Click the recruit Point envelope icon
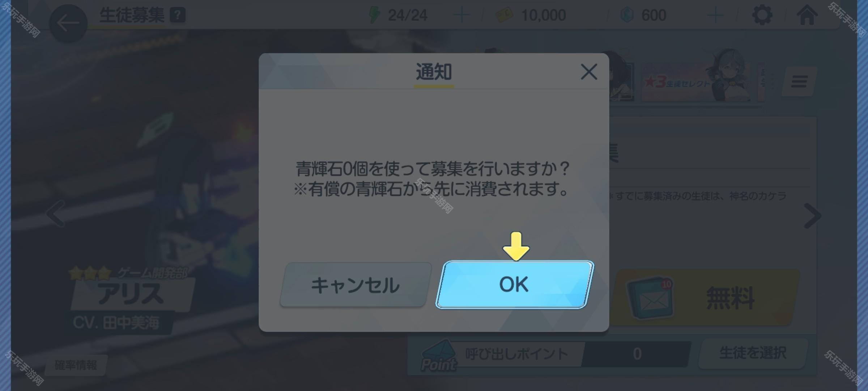This screenshot has height=391, width=868. pyautogui.click(x=438, y=356)
